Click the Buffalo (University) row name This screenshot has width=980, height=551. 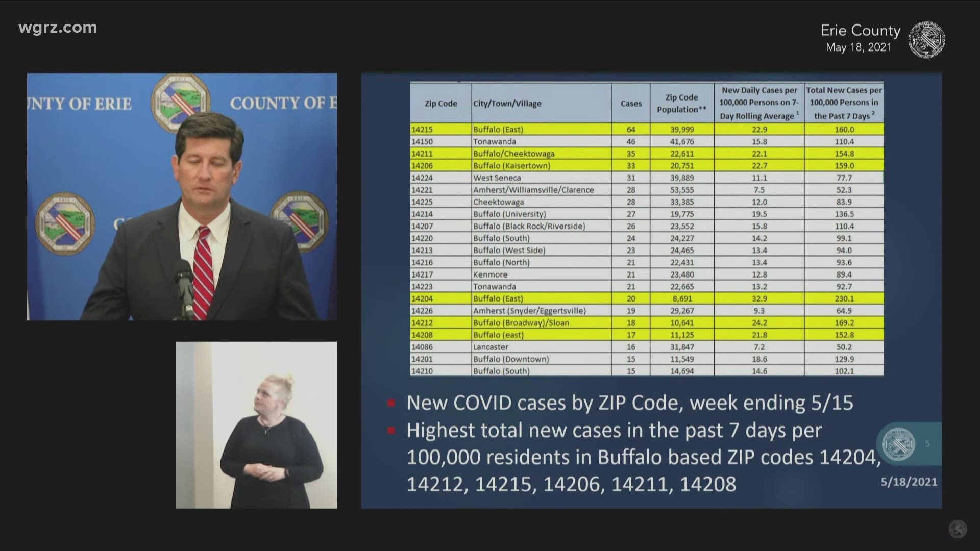509,214
